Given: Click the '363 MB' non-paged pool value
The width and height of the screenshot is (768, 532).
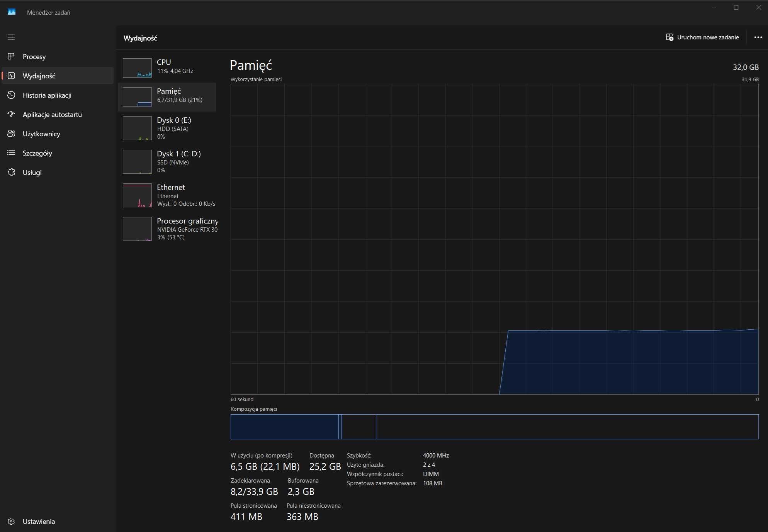Looking at the screenshot, I should (302, 517).
